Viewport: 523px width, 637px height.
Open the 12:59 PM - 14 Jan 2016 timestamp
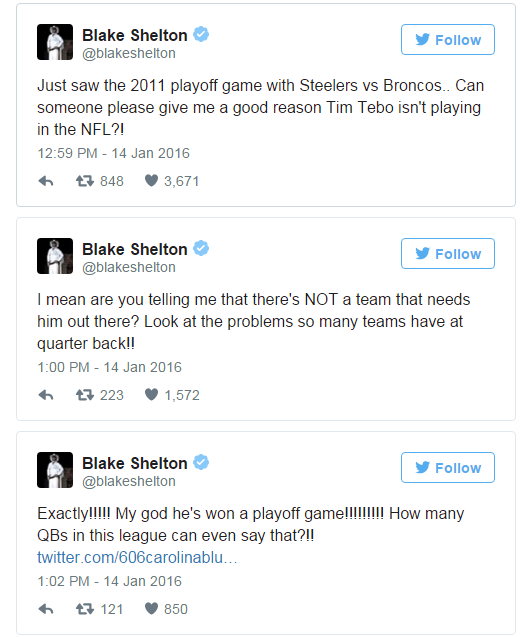click(x=113, y=153)
